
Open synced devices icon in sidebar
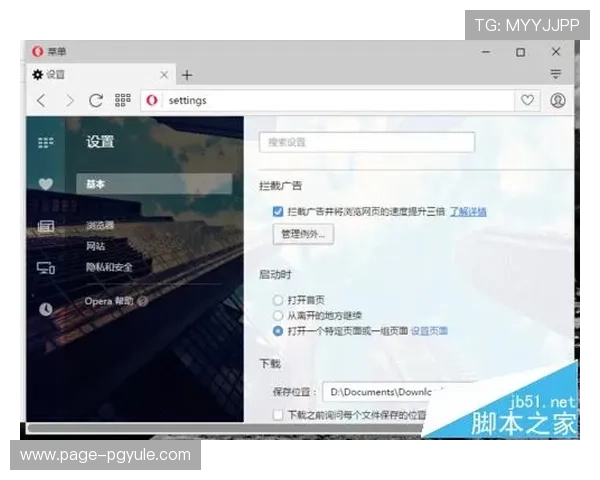[46, 268]
